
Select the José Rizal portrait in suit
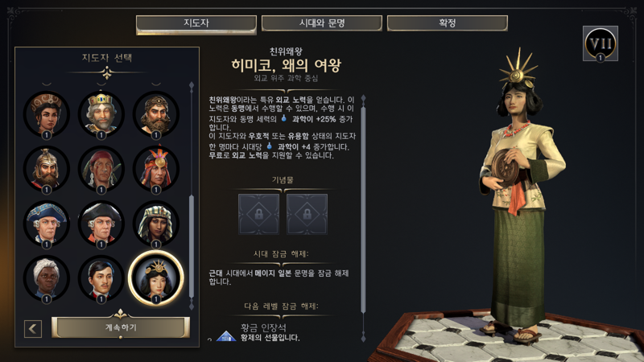pyautogui.click(x=101, y=278)
